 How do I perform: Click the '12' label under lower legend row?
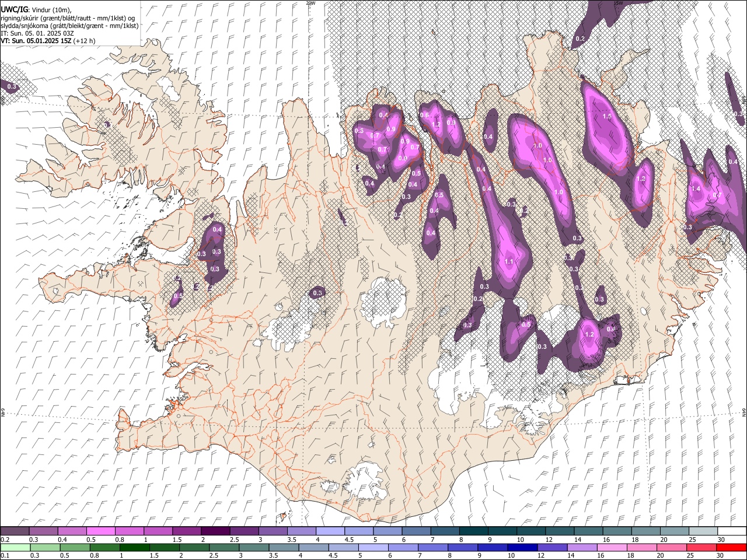541,556
